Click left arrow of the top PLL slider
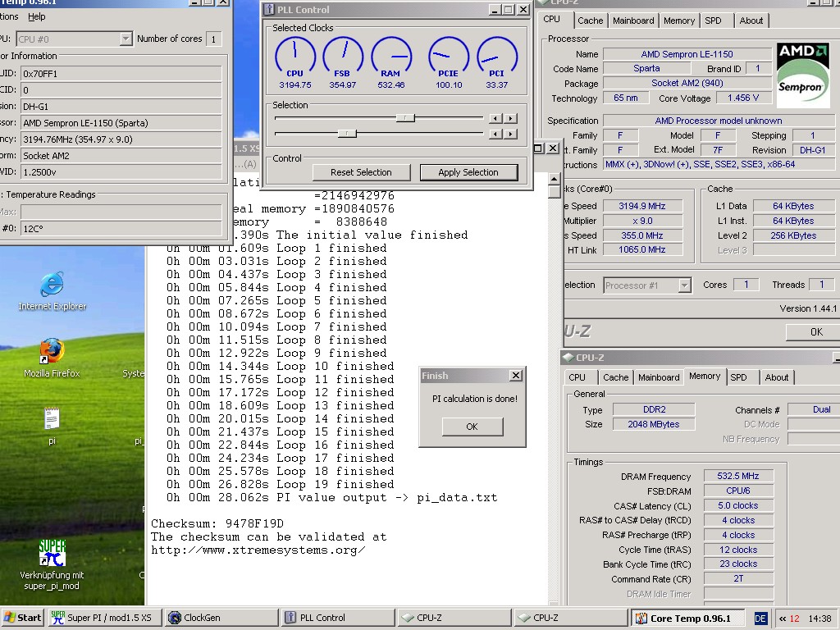This screenshot has width=840, height=630. pos(496,118)
